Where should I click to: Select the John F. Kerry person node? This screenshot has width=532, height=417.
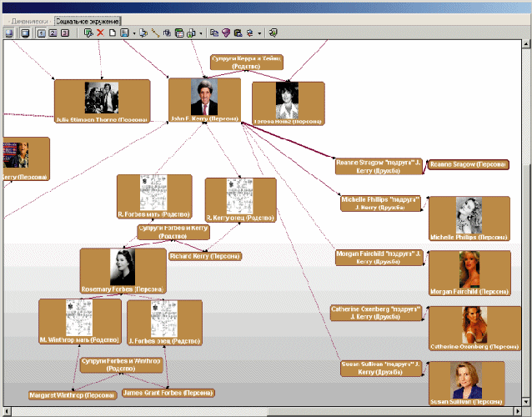[204, 102]
